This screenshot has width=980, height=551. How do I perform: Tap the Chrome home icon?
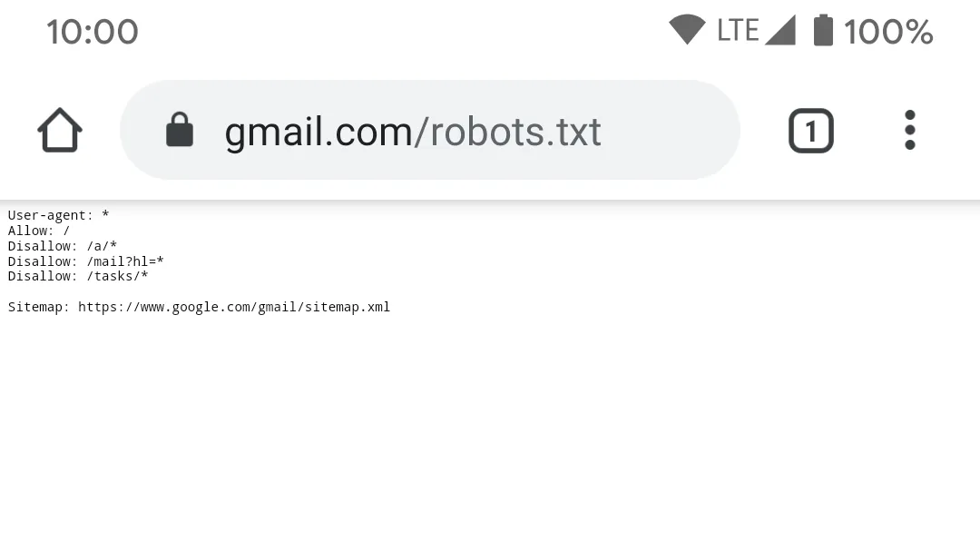(60, 130)
